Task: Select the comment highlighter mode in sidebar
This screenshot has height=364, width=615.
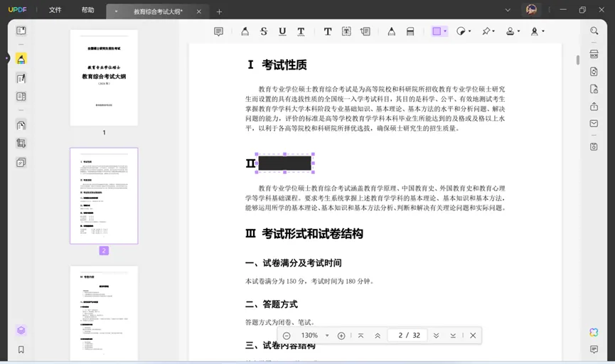Action: 21,59
